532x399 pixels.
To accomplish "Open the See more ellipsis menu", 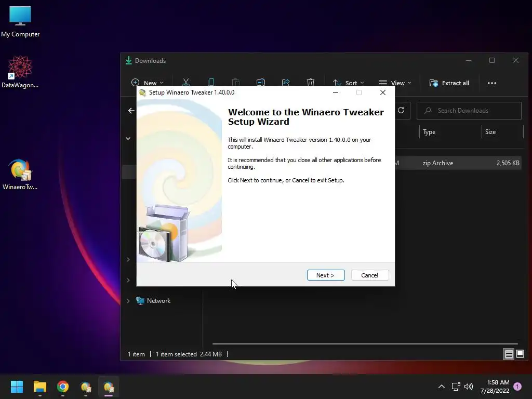I will pos(491,83).
